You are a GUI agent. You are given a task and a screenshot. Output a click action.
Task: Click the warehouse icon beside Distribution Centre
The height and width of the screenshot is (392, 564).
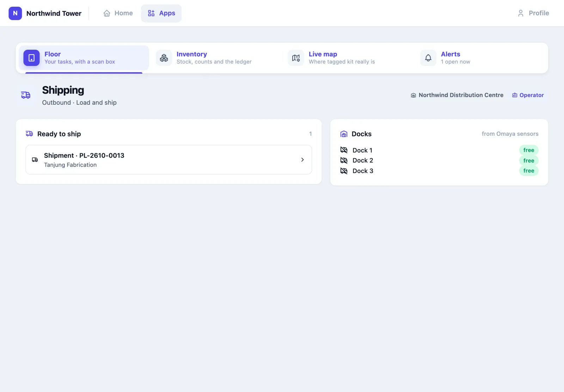(413, 96)
